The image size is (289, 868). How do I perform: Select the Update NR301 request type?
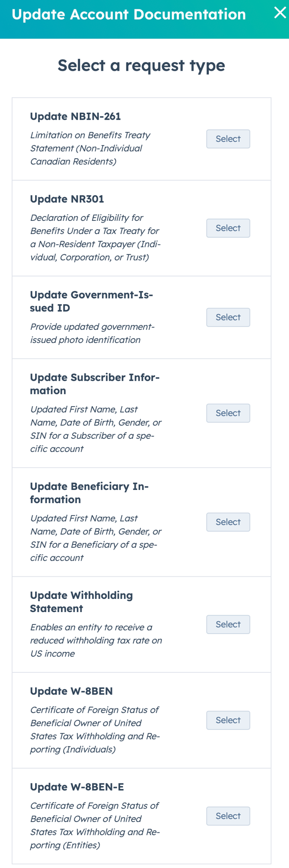228,228
